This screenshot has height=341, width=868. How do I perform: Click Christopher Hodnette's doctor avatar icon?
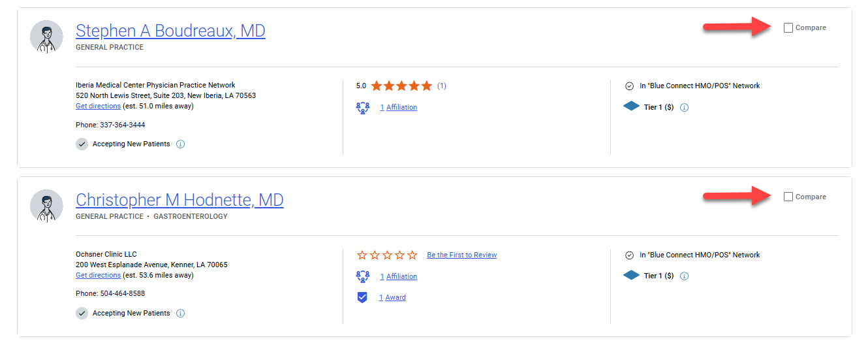point(46,206)
